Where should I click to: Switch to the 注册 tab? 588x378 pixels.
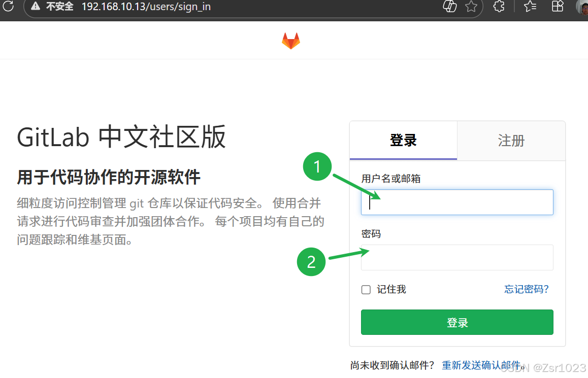511,141
